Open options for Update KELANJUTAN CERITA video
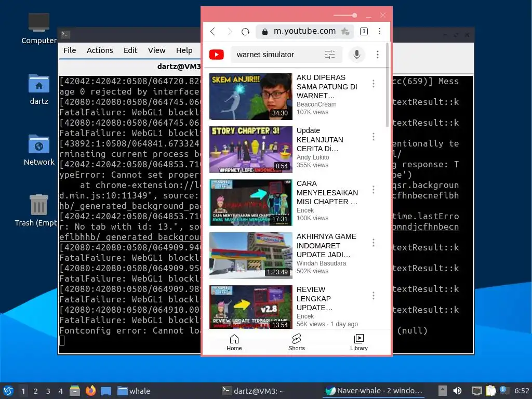Image resolution: width=532 pixels, height=399 pixels. click(373, 137)
